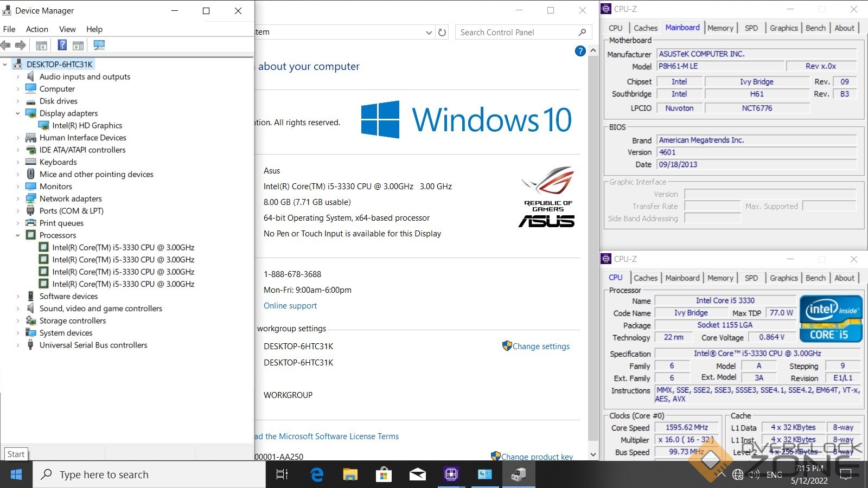Open Microsoft Store from the taskbar
This screenshot has width=868, height=488.
pyautogui.click(x=384, y=475)
